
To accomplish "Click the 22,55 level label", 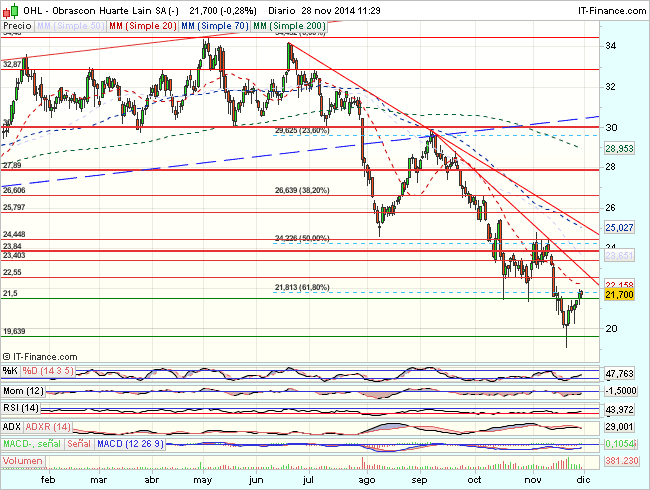I will pos(12,272).
